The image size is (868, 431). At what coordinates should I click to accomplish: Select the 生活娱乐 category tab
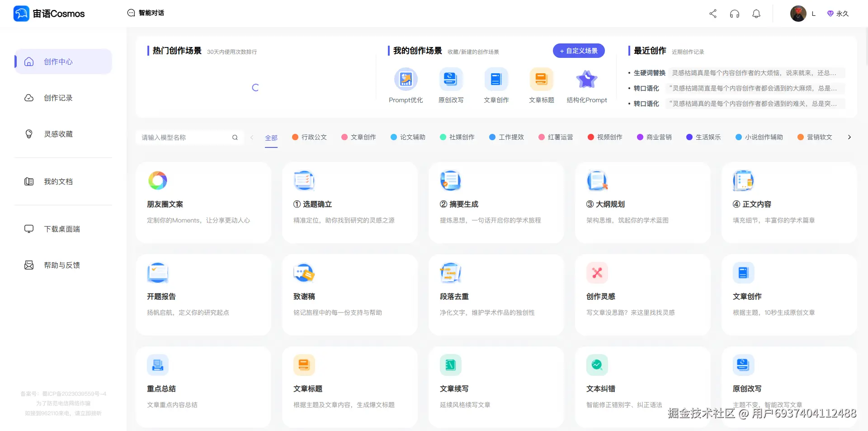tap(704, 137)
